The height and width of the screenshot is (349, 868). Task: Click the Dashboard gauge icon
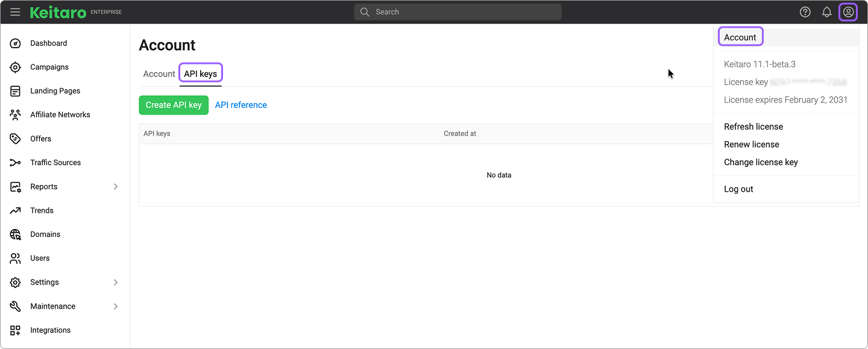[x=16, y=43]
